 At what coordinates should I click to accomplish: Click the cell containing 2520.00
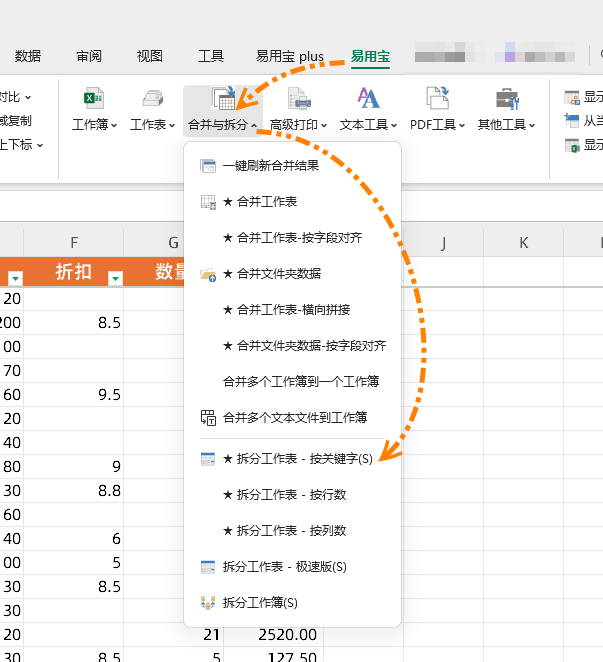(x=273, y=635)
